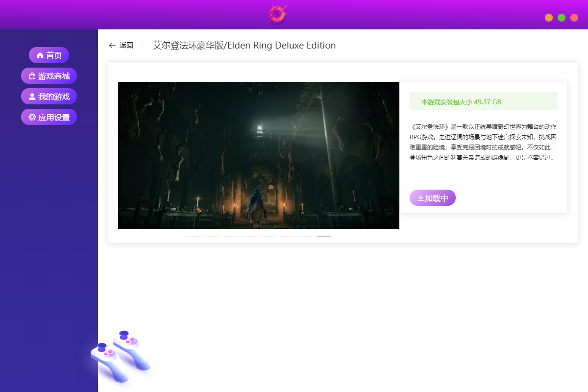The image size is (588, 392).
Task: Click the 返回 back arrow
Action: 112,45
